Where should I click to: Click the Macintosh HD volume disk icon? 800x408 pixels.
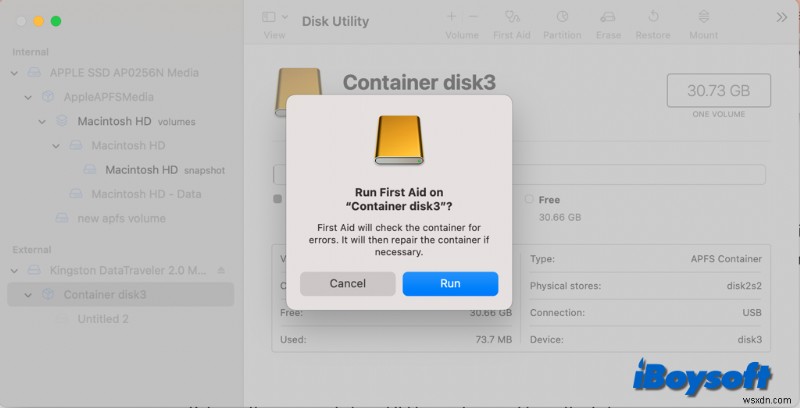[76, 145]
